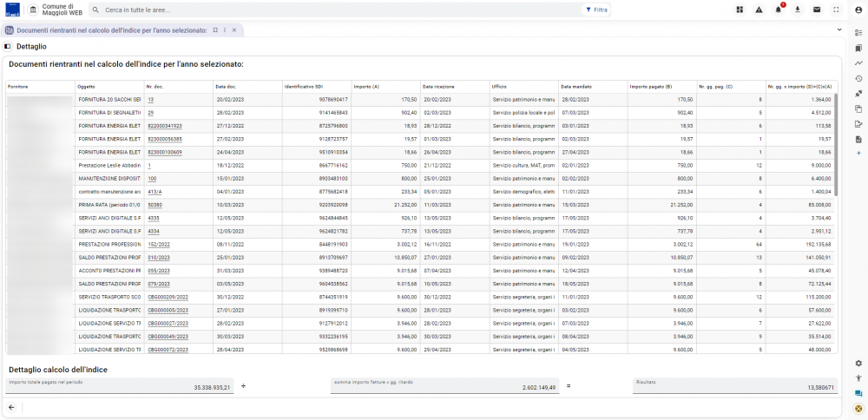The image size is (868, 420).
Task: Select the amount 192.135,68 cell
Action: [800, 244]
